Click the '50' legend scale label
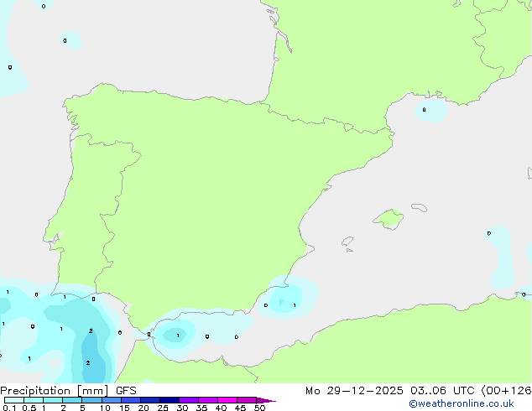 click(260, 408)
